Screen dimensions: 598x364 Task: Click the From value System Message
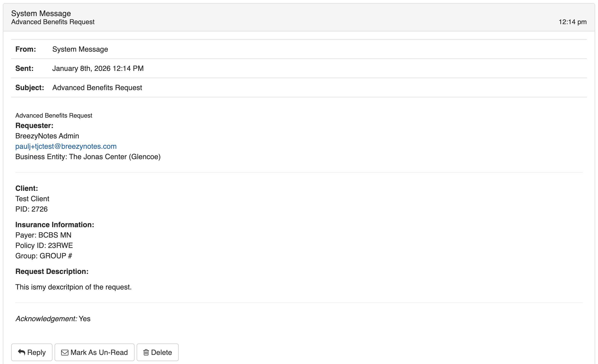pos(80,49)
